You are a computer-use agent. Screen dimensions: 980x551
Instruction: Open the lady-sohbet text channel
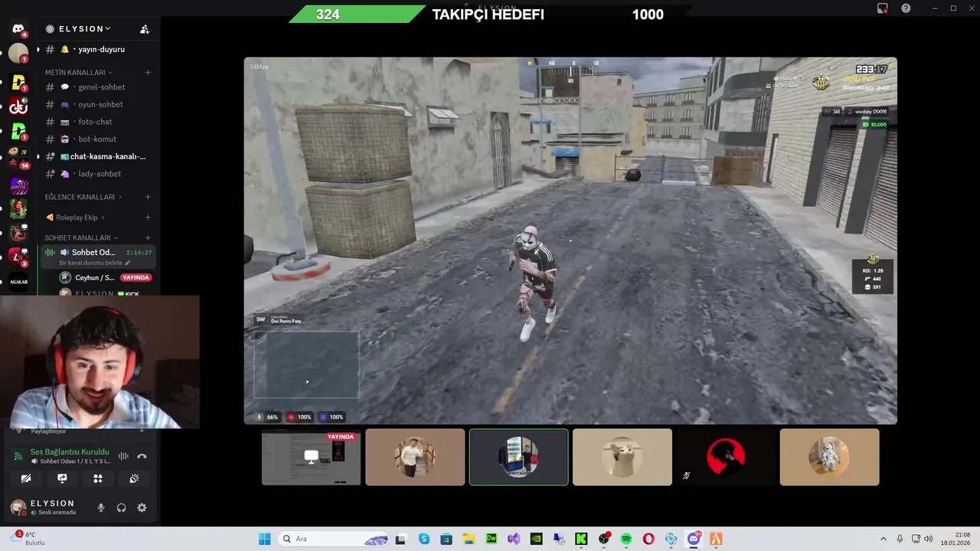pyautogui.click(x=98, y=174)
